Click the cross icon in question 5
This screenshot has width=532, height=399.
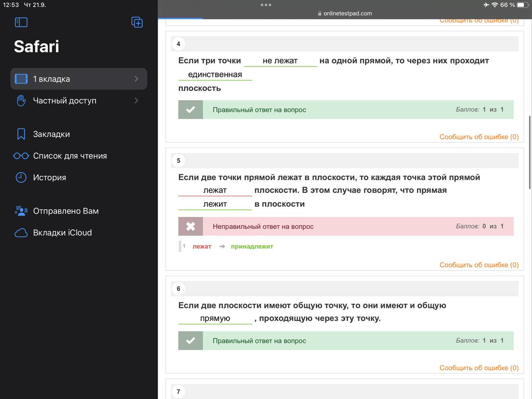pos(190,227)
